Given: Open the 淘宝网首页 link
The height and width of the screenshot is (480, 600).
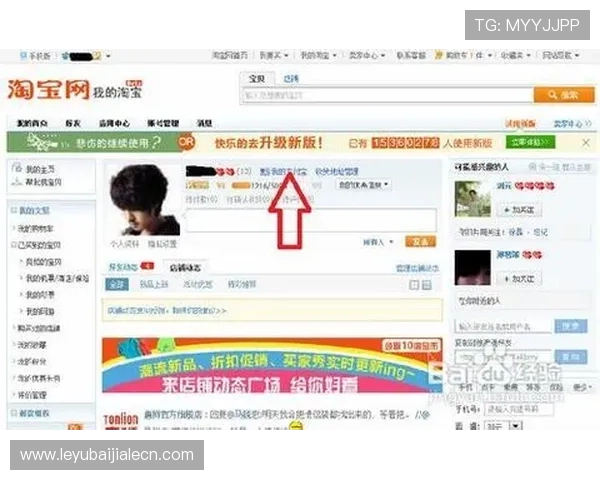Looking at the screenshot, I should point(230,56).
